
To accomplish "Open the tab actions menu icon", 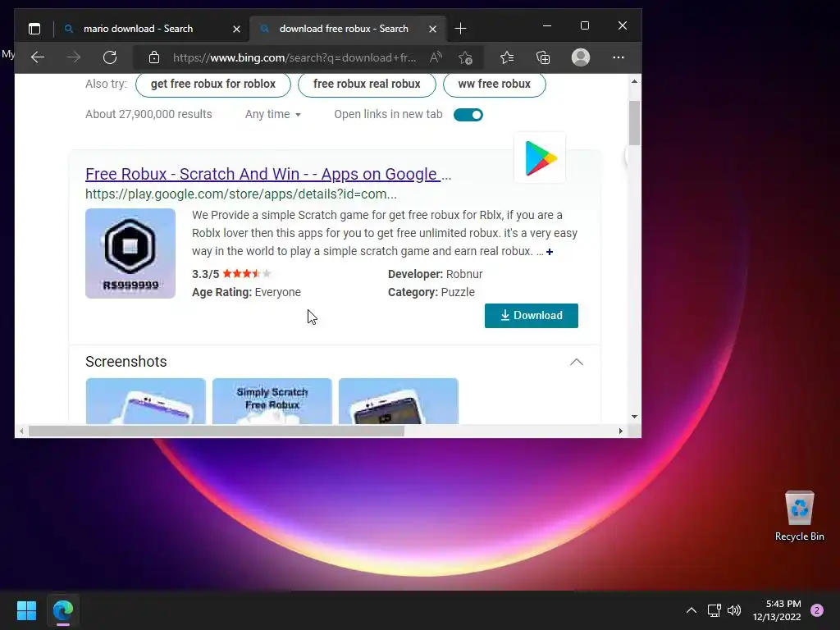I will (34, 29).
